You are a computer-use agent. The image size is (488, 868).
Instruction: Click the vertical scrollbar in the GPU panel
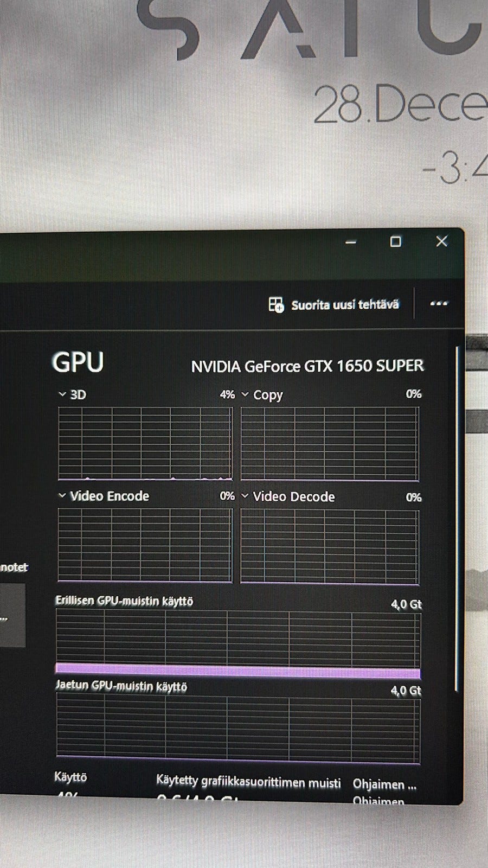click(457, 519)
